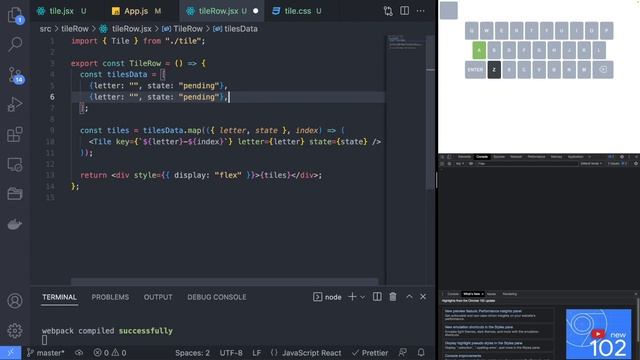Click the remote window indicator in status bar
Image resolution: width=640 pixels, height=360 pixels.
(10, 353)
